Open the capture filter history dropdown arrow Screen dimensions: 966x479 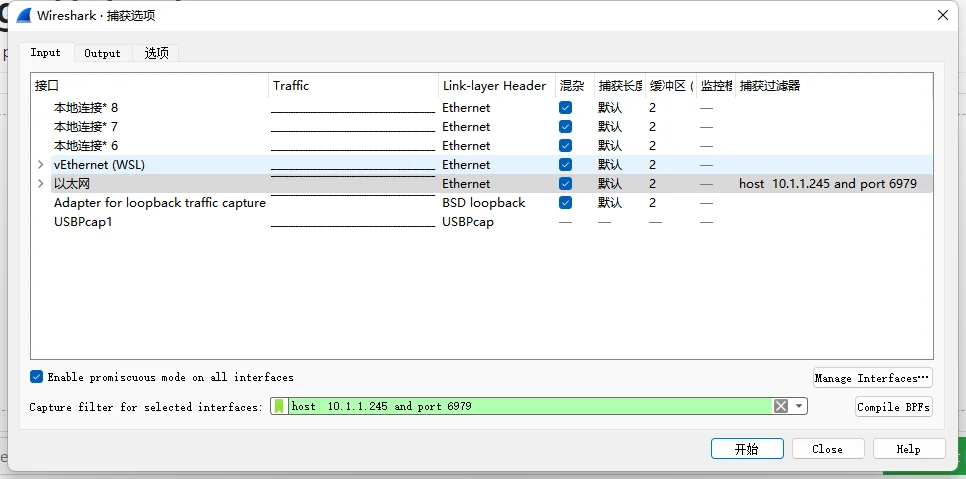click(x=798, y=406)
